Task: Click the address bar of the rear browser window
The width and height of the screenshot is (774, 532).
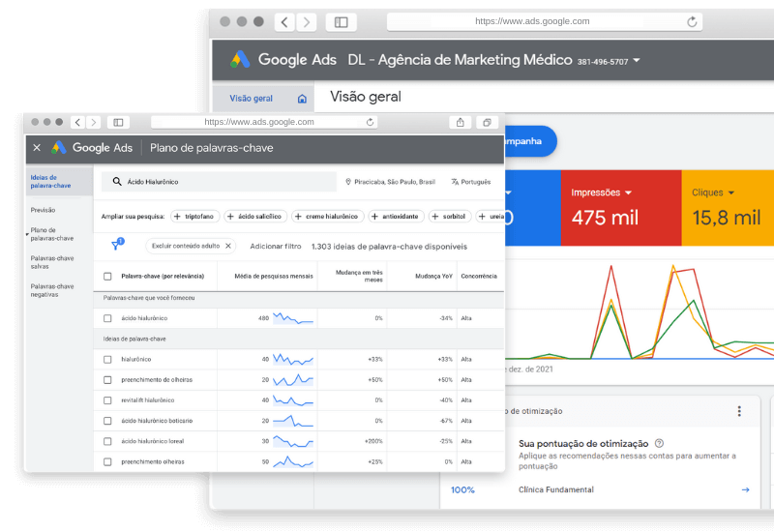Action: tap(545, 21)
